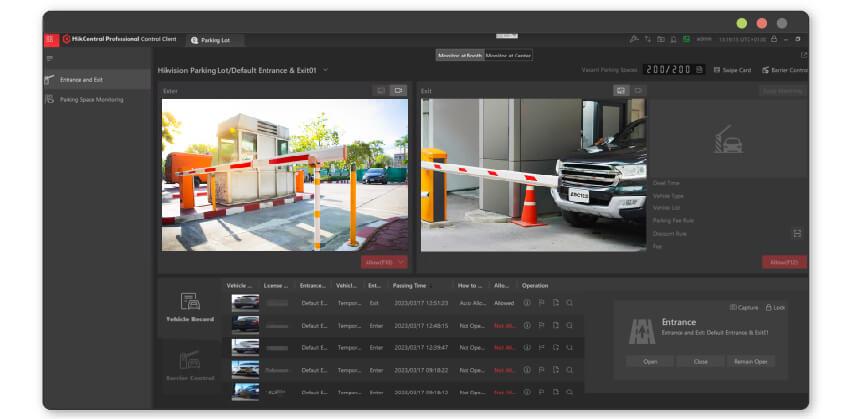Sort by the Passing Time column header
The height and width of the screenshot is (419, 857).
[x=409, y=286]
